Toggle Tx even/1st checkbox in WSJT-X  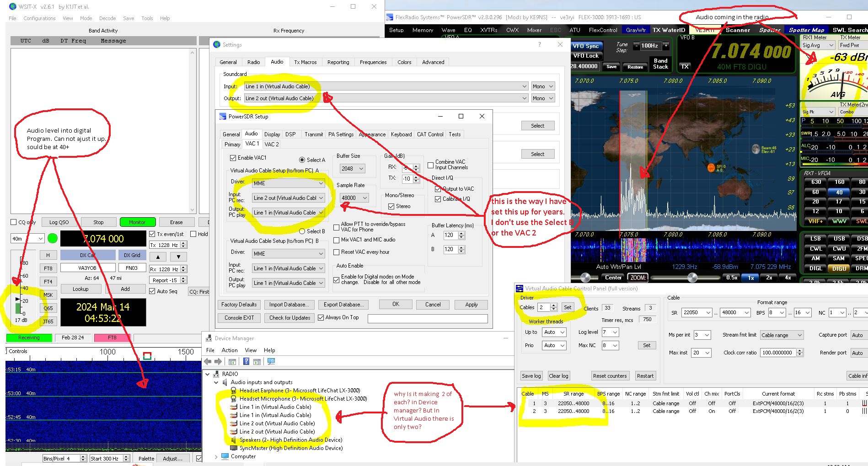click(152, 234)
